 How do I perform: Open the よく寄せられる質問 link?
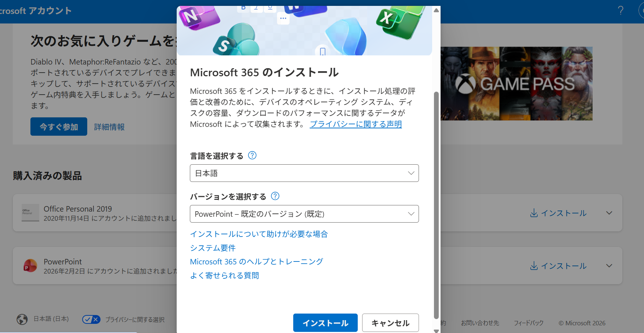click(x=224, y=275)
